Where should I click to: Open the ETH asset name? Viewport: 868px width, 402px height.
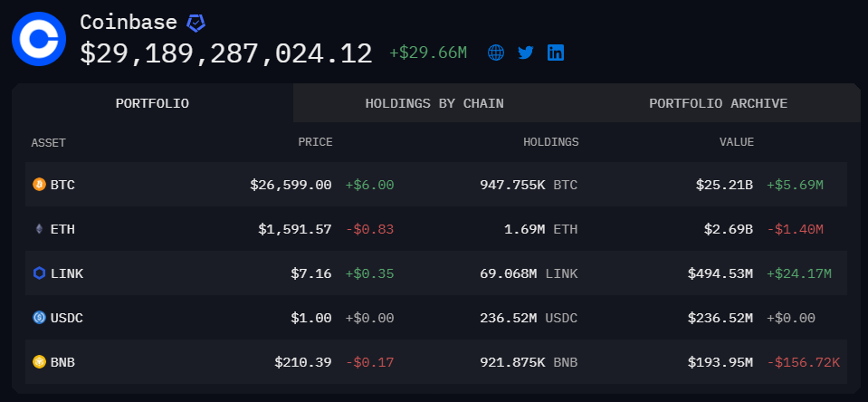pos(62,229)
